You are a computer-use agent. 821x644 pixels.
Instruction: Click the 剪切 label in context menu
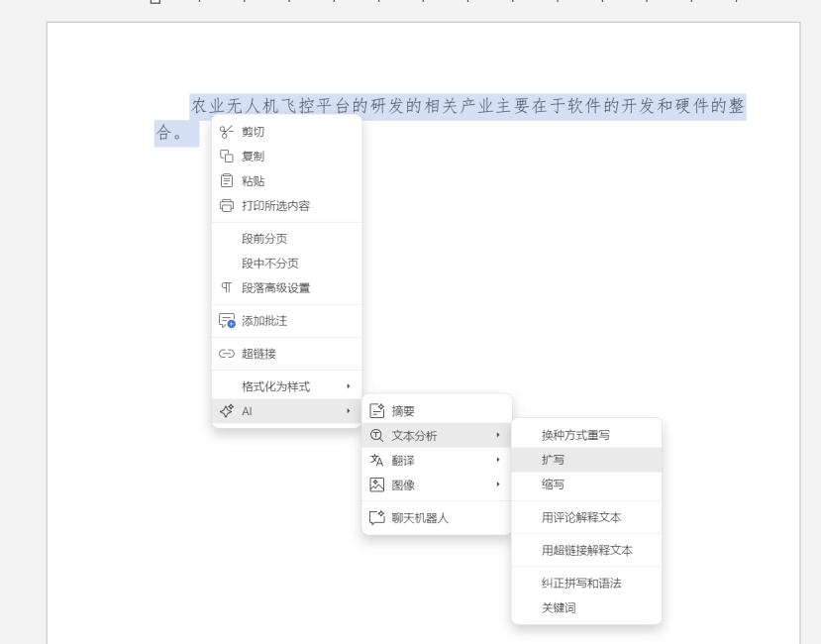pyautogui.click(x=253, y=132)
